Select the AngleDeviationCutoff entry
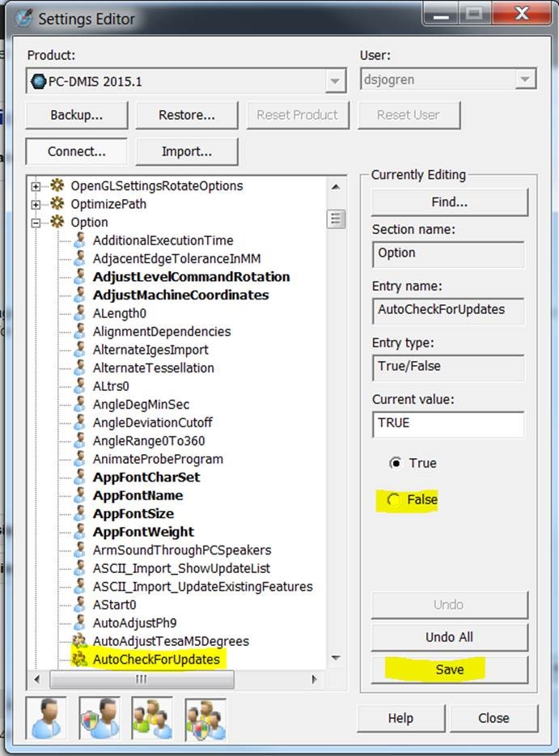This screenshot has height=756, width=559. point(152,423)
